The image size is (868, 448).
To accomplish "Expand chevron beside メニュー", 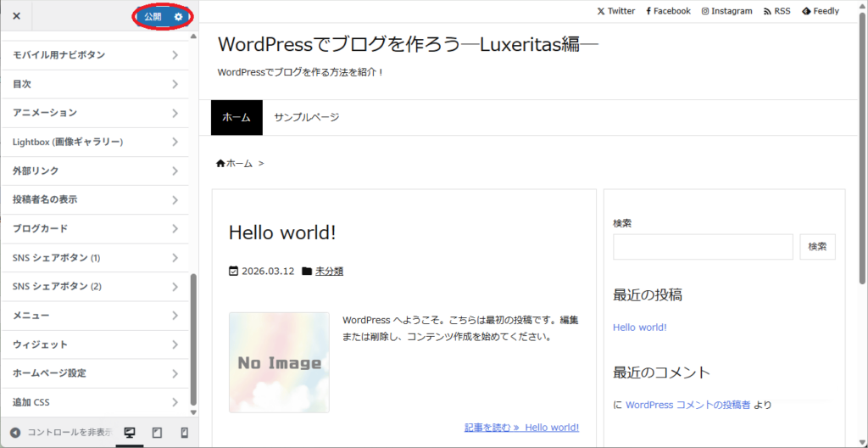I will click(x=175, y=316).
